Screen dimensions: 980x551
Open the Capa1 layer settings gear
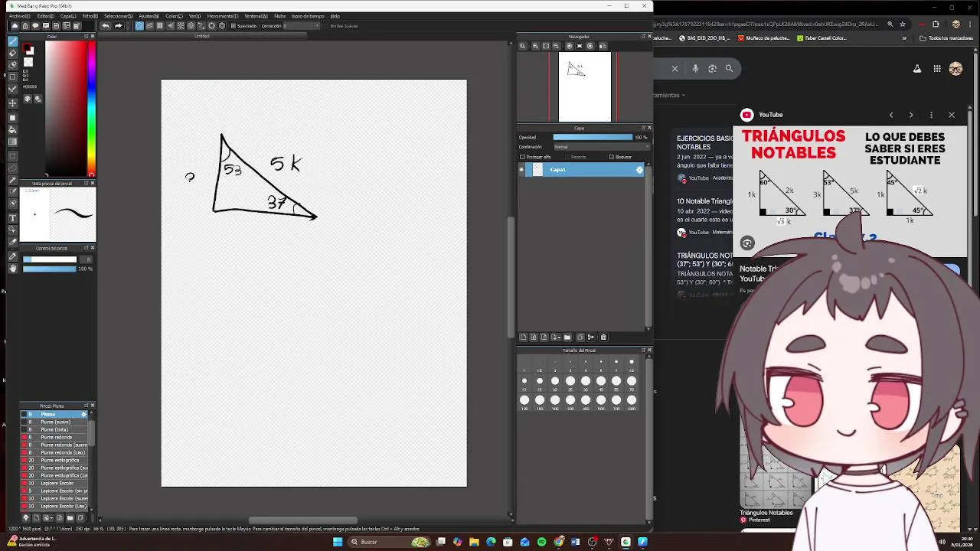pyautogui.click(x=639, y=170)
